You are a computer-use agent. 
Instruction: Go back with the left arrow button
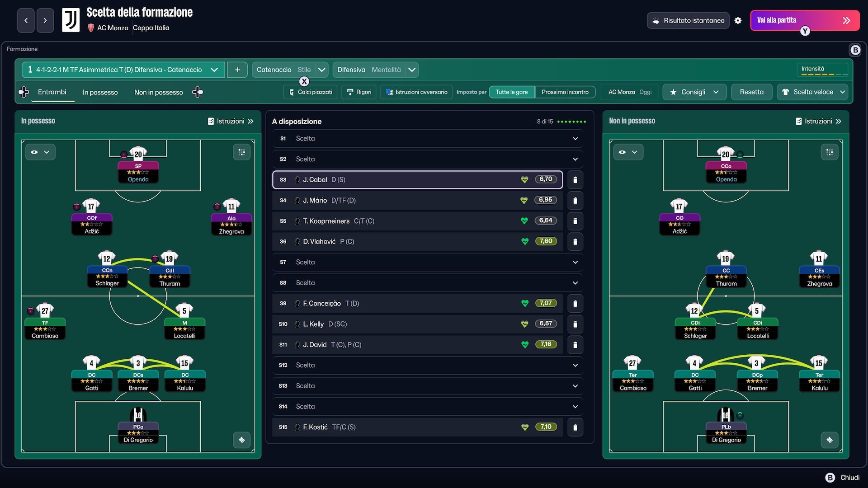26,20
